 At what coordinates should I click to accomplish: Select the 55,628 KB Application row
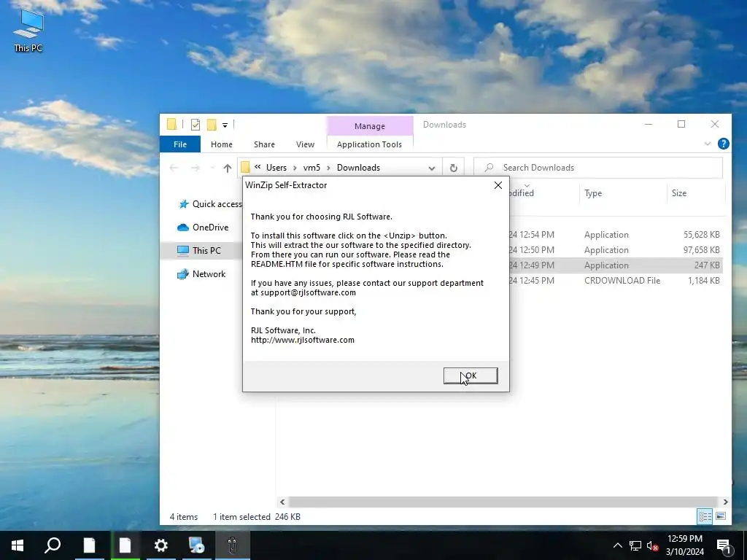[x=616, y=235]
